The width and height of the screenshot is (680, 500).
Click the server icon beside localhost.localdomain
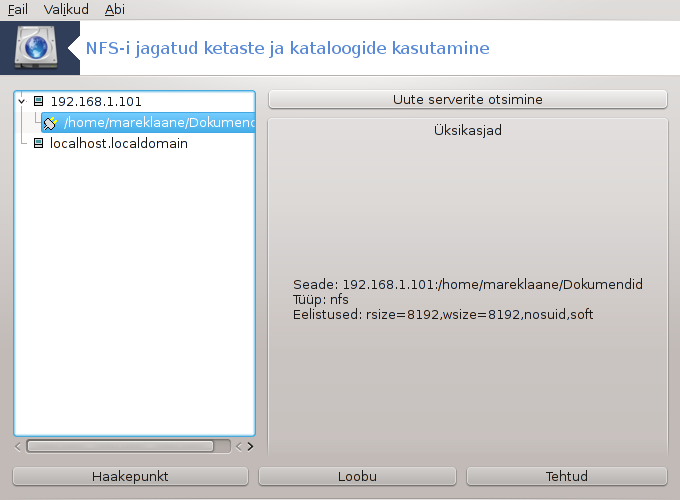click(39, 143)
